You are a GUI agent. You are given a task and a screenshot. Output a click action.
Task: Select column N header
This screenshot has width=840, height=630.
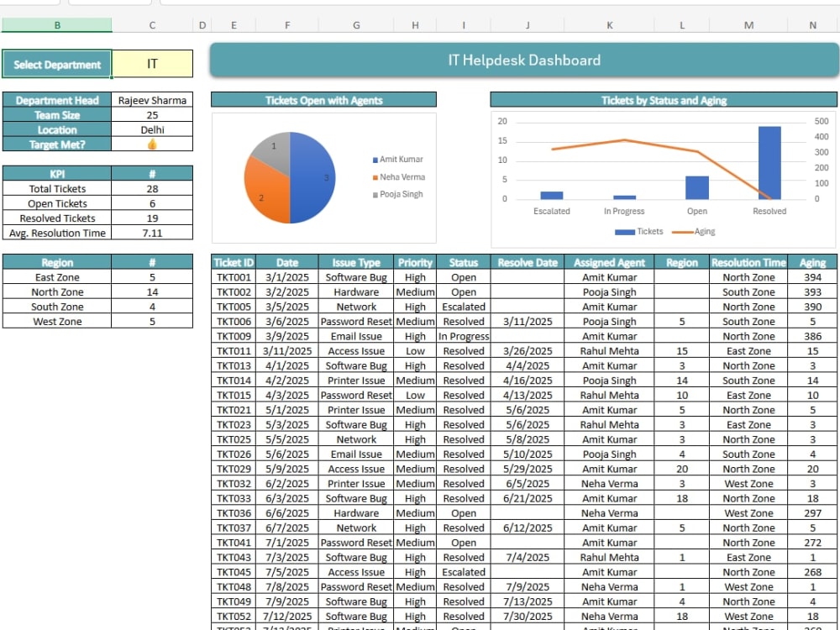click(812, 25)
